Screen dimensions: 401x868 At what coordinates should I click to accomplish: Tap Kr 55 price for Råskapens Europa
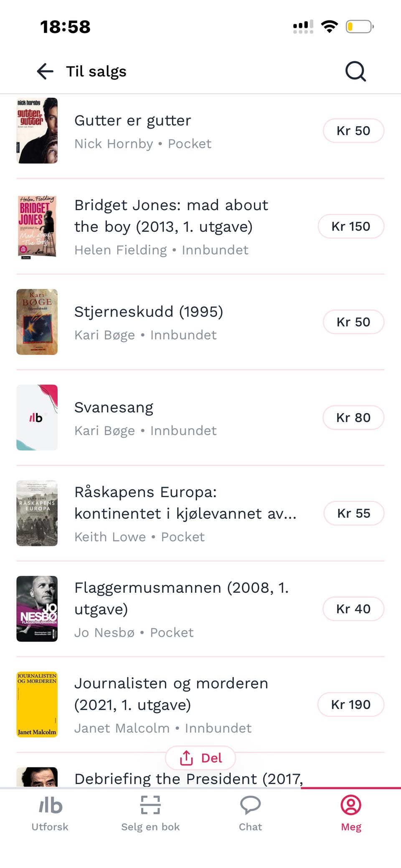click(354, 513)
